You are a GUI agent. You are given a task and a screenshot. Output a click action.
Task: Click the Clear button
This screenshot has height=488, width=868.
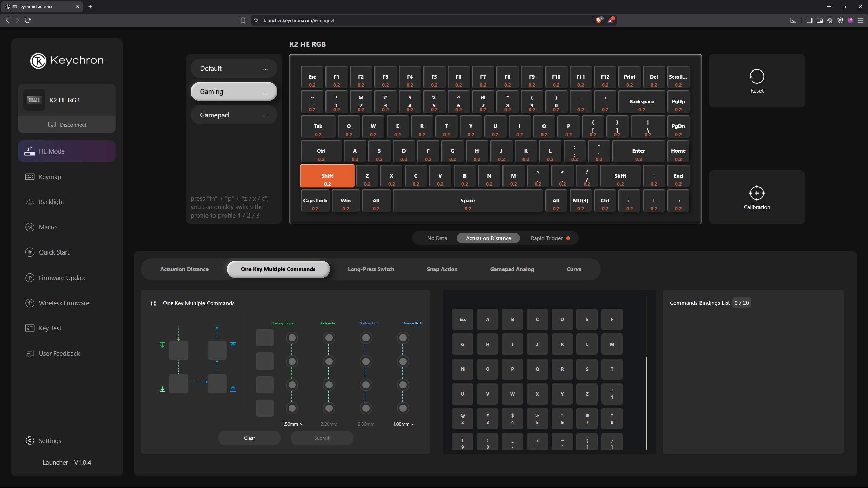[x=249, y=438]
